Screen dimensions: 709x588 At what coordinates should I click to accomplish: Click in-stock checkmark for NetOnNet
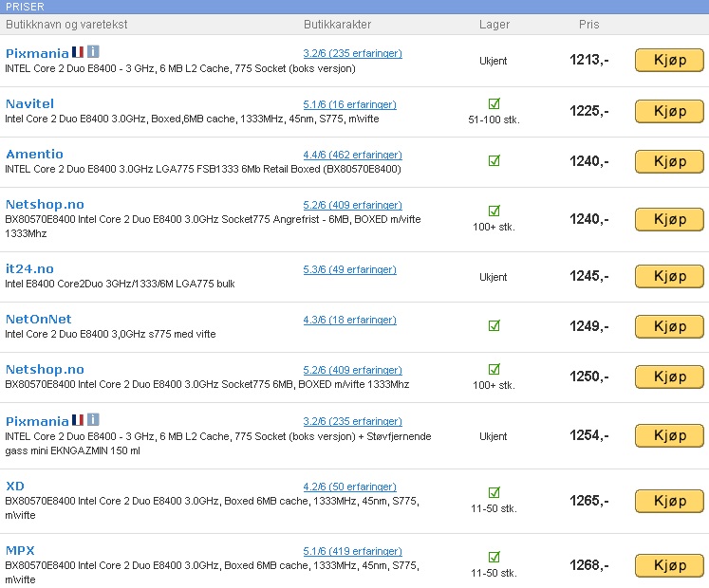pyautogui.click(x=494, y=325)
